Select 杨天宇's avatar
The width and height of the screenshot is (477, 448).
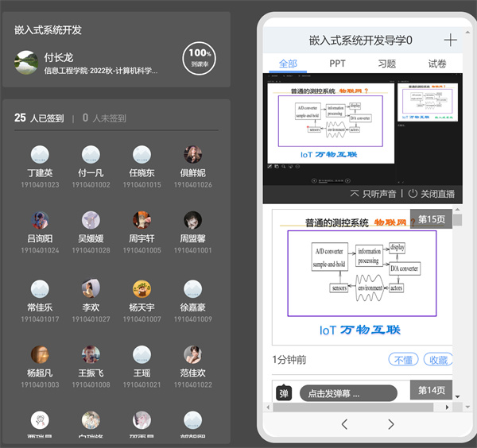(x=142, y=288)
